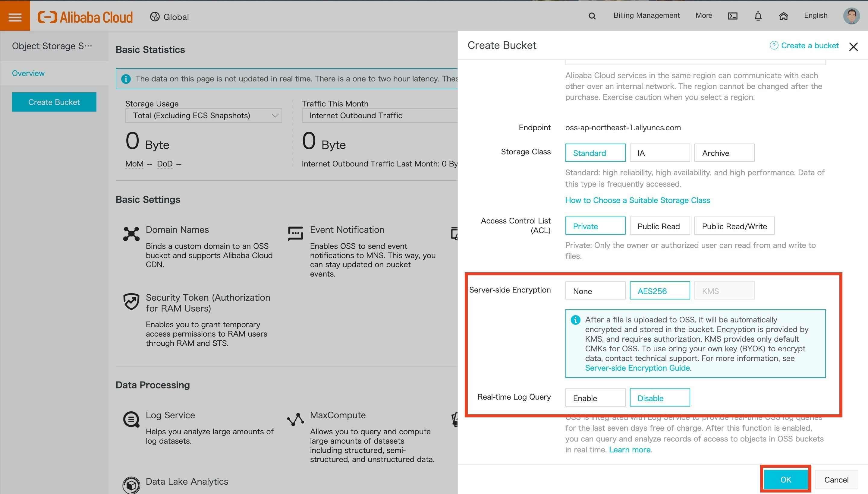
Task: Click the Event Notification icon
Action: coord(295,234)
